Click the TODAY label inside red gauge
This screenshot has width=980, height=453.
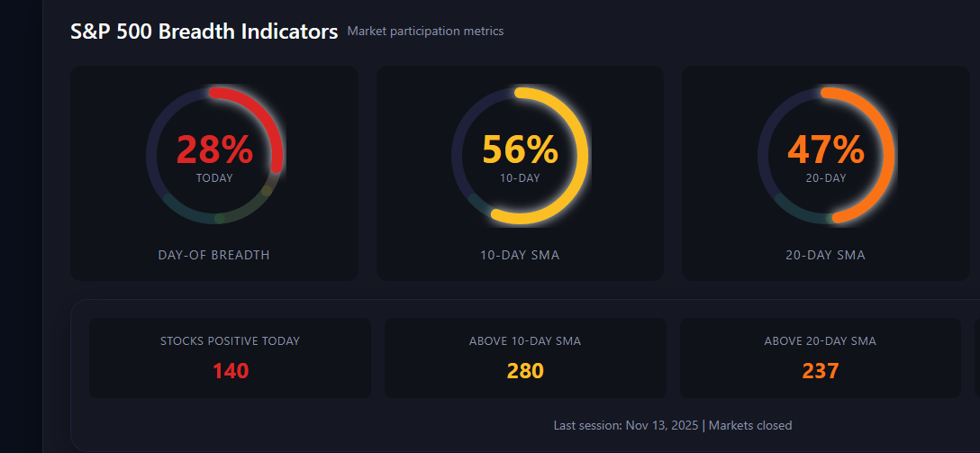click(214, 178)
